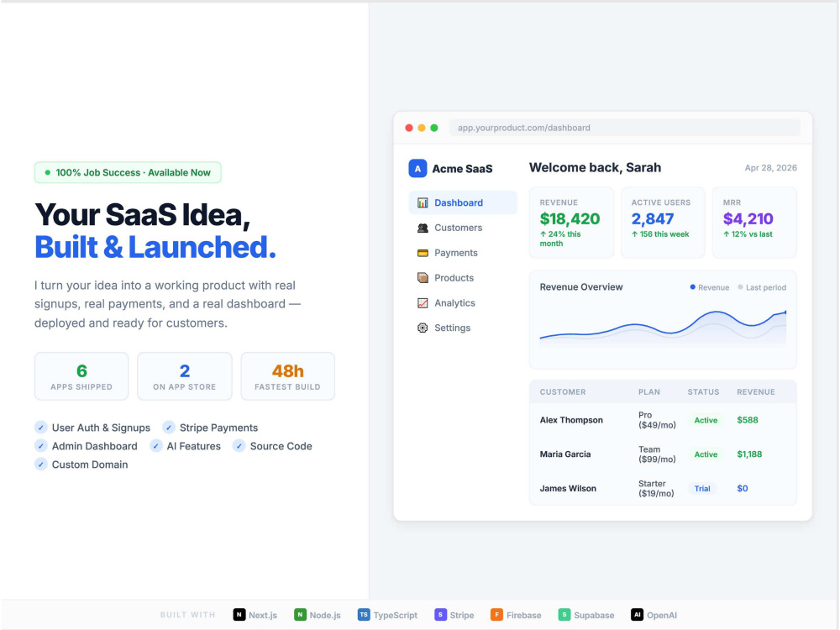Click the green window dot

(434, 128)
